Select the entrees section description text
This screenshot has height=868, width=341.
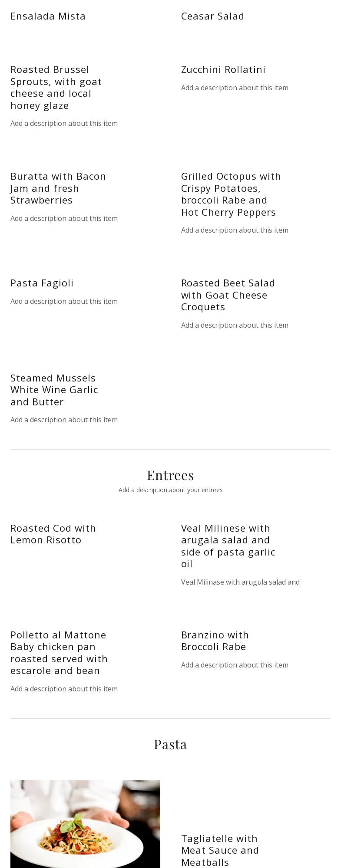click(x=170, y=490)
